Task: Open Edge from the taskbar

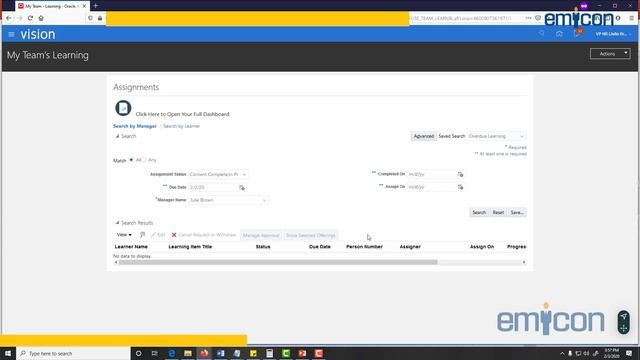Action: (x=172, y=353)
